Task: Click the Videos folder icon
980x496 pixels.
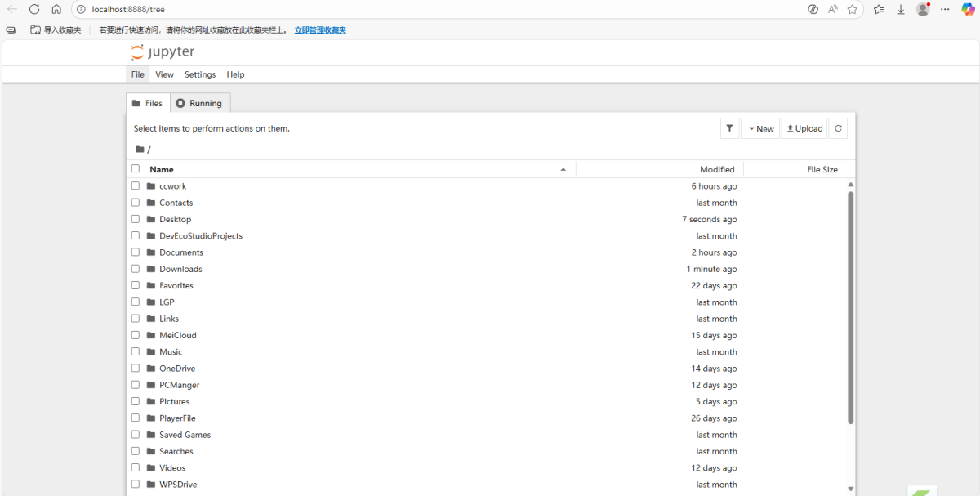Action: pyautogui.click(x=151, y=468)
